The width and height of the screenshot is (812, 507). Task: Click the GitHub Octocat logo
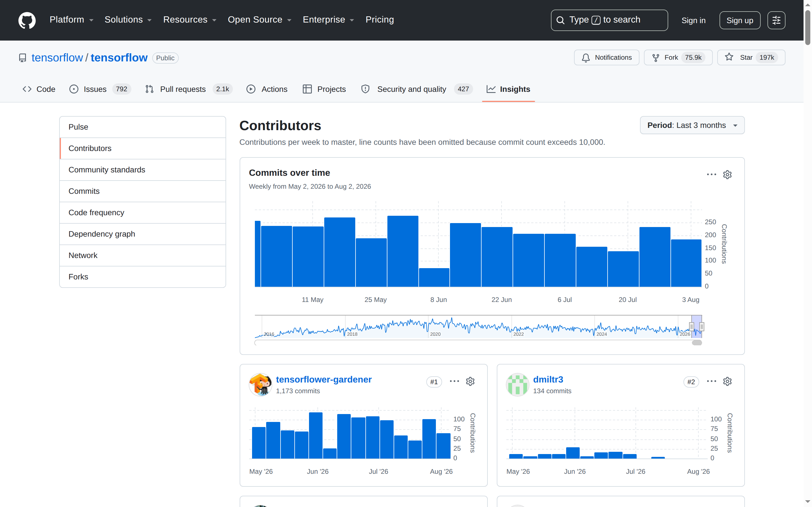click(x=27, y=20)
